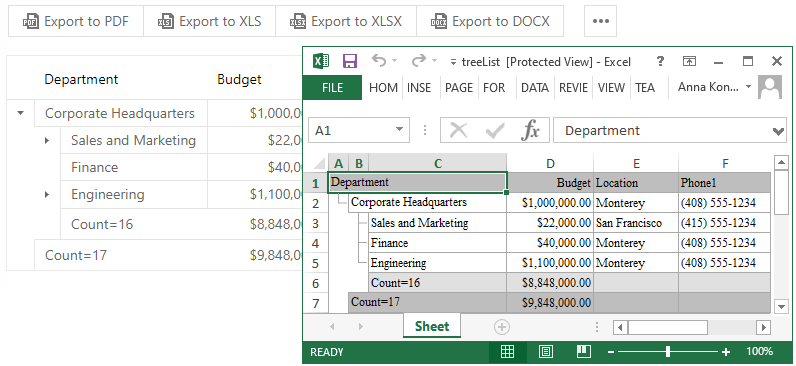Switch to Normal view icon in status bar
Screen dimensions: 796x366
pos(507,351)
